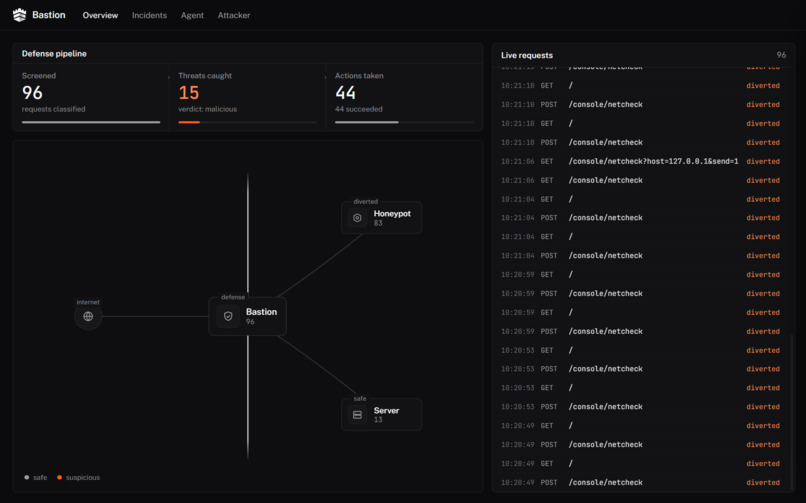Select the internet globe node icon
Viewport: 806px width, 503px height.
[x=88, y=316]
